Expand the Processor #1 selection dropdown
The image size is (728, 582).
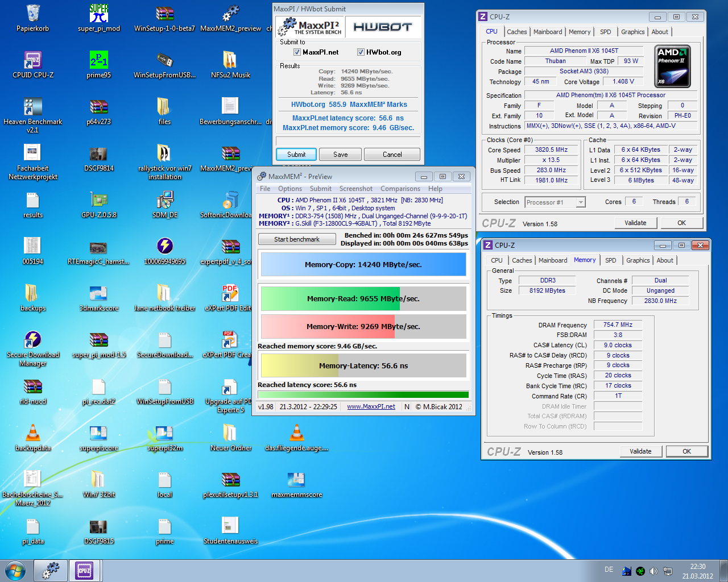click(581, 202)
